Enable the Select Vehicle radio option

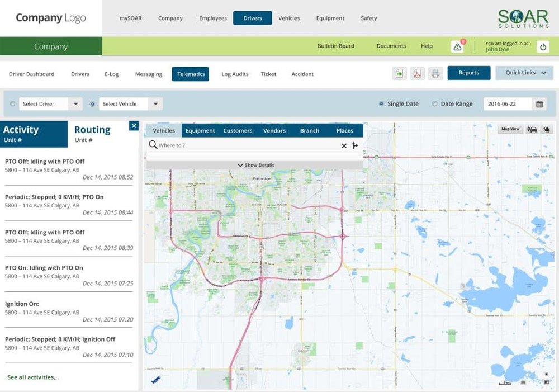pos(92,103)
